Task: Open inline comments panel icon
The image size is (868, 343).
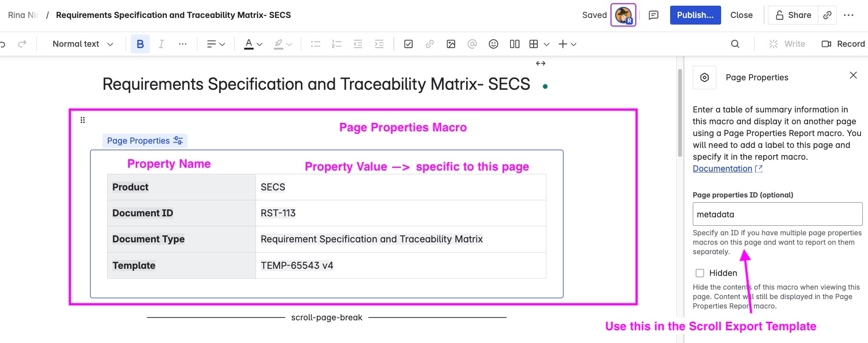Action: pyautogui.click(x=654, y=15)
